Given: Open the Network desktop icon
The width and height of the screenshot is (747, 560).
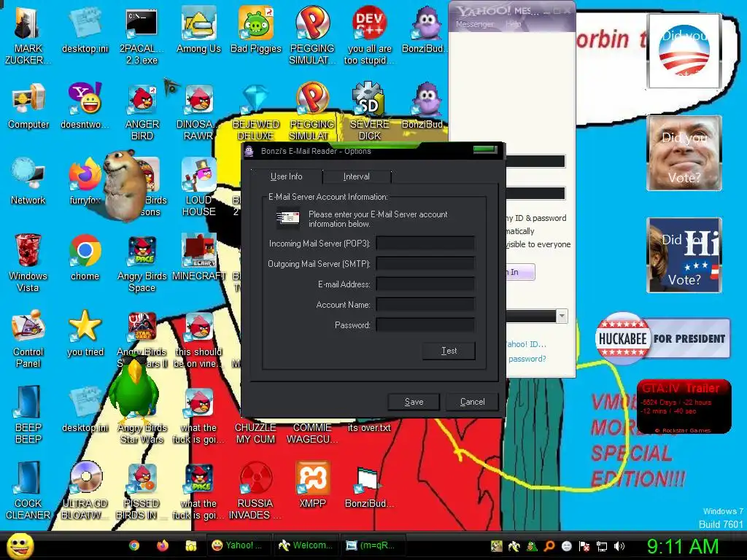Looking at the screenshot, I should (28, 182).
